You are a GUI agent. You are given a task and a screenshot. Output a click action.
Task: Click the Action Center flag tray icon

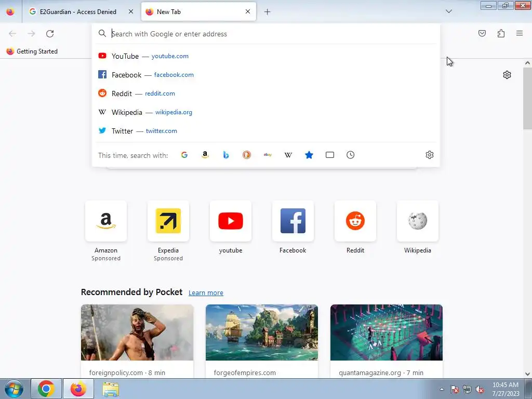click(454, 389)
